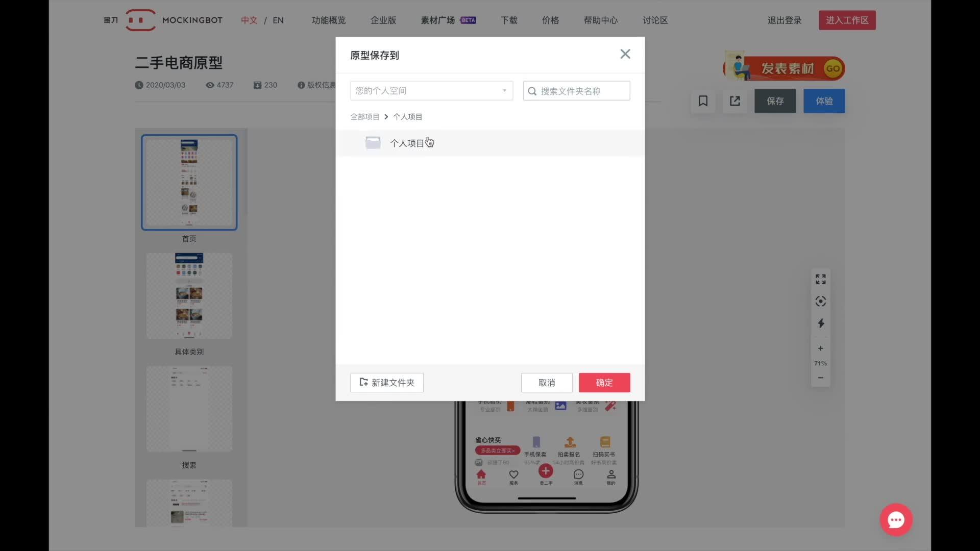Viewport: 980px width, 551px height.
Task: Click the center/focus target icon
Action: (x=821, y=302)
